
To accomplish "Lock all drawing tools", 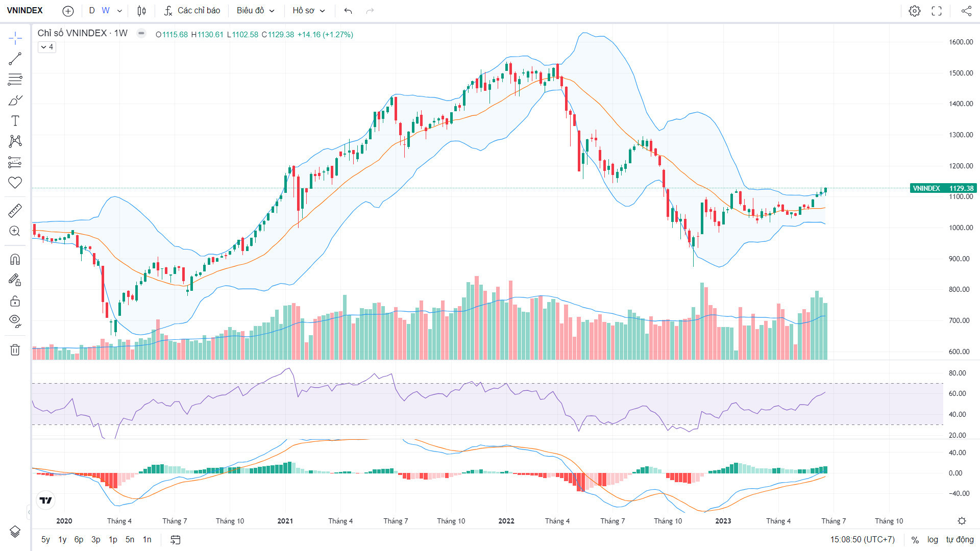I will click(x=15, y=301).
